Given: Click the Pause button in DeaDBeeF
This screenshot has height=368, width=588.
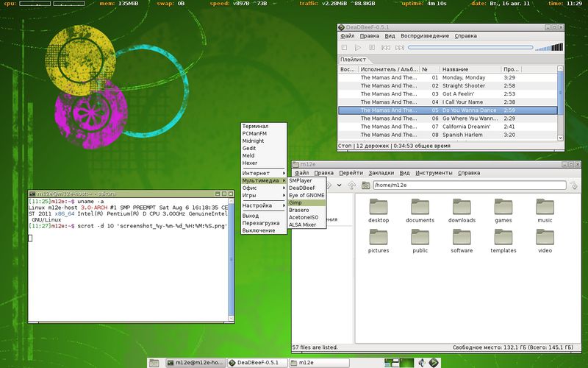Looking at the screenshot, I should pos(372,48).
